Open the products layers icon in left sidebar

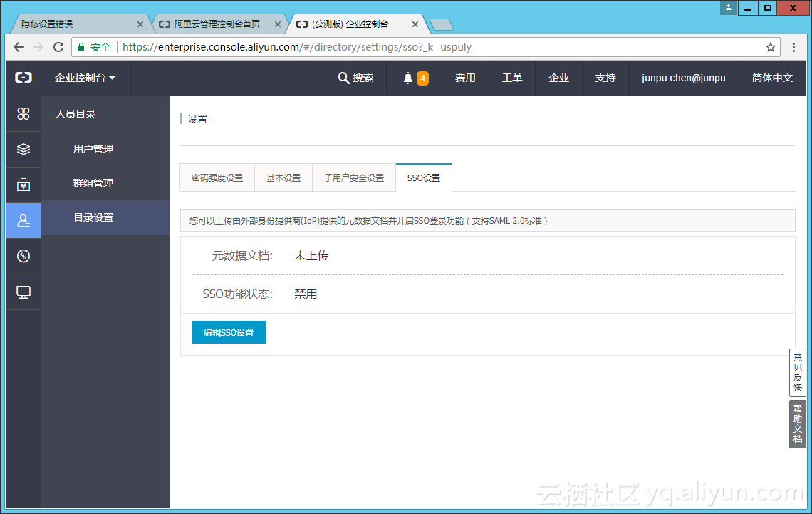click(x=24, y=149)
